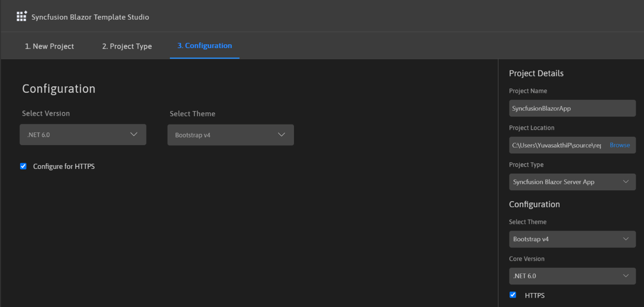Expand the Bootstrap v4 theme dropdown in Configuration

pos(230,135)
